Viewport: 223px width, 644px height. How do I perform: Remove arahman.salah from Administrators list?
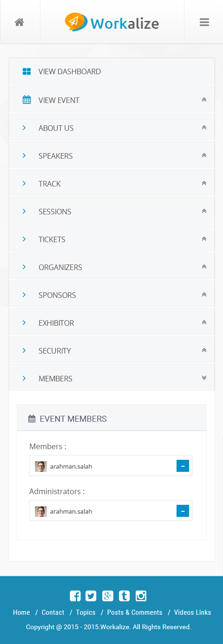[x=183, y=511]
